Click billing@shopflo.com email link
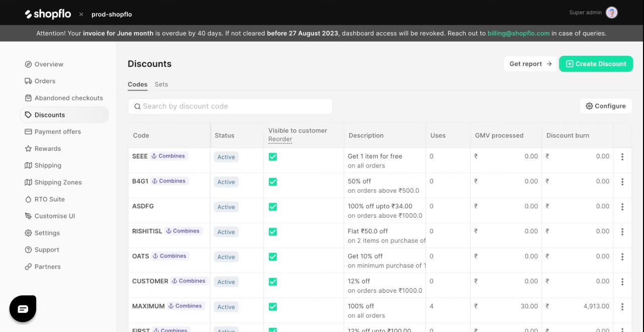This screenshot has height=332, width=644. (x=518, y=34)
